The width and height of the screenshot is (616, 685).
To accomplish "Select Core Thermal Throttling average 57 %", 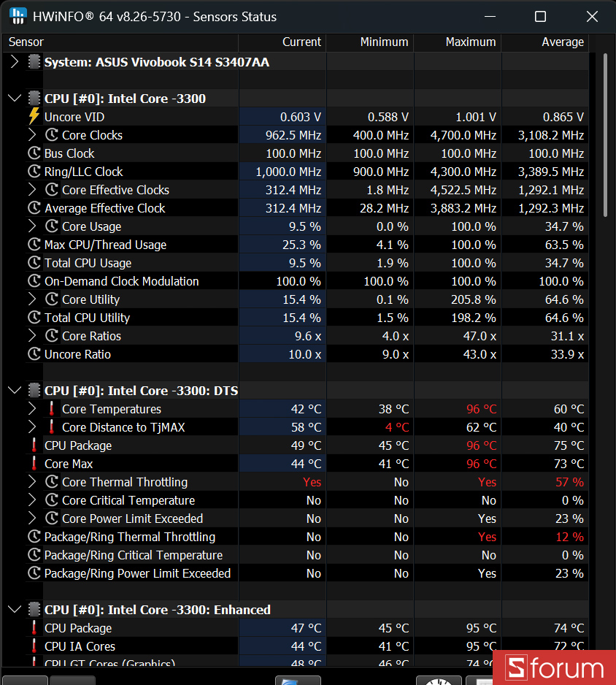I will pyautogui.click(x=570, y=482).
